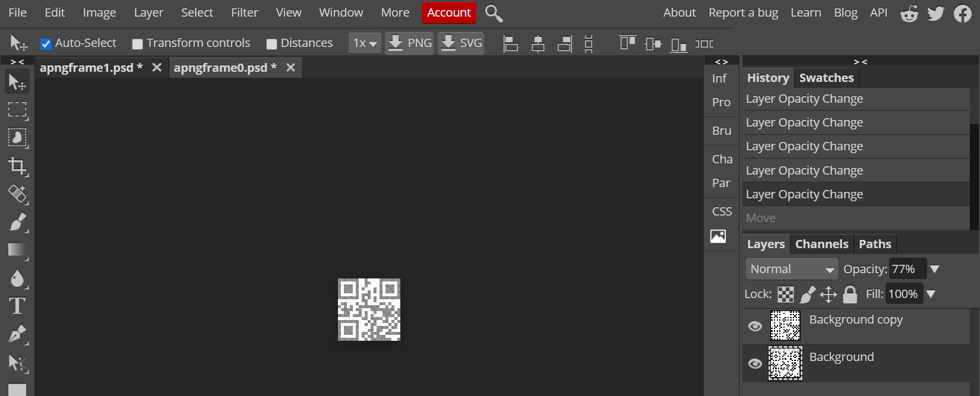
Task: Open the search magnifier icon
Action: 494,13
